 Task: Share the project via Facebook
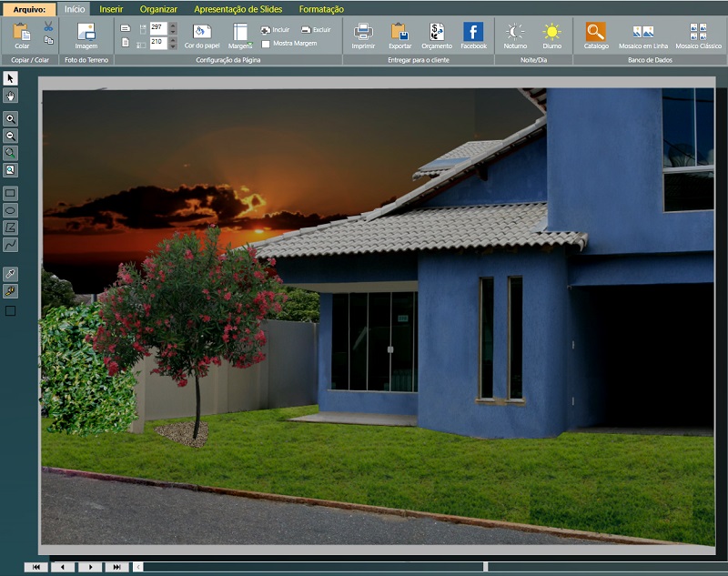pyautogui.click(x=473, y=34)
